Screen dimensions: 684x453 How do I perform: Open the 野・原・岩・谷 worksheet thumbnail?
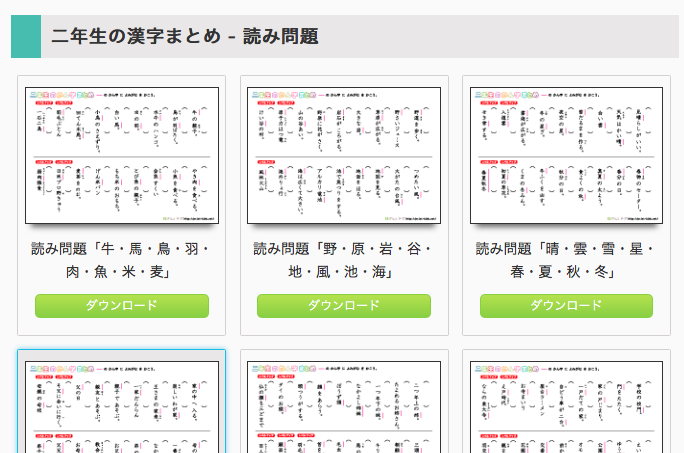pyautogui.click(x=344, y=155)
